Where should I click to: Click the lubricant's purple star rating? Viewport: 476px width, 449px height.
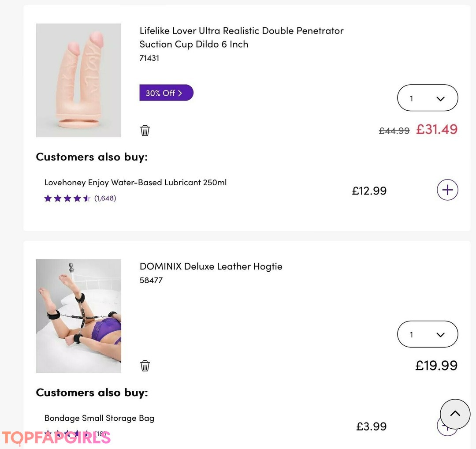67,198
